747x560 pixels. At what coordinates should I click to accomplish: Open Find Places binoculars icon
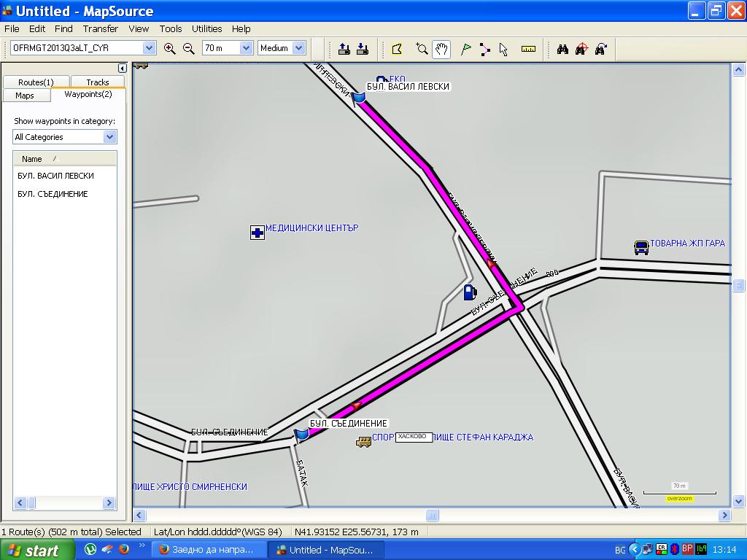[x=562, y=49]
